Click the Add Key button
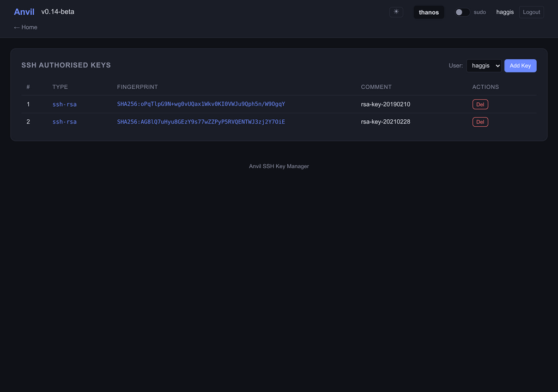 pos(520,65)
